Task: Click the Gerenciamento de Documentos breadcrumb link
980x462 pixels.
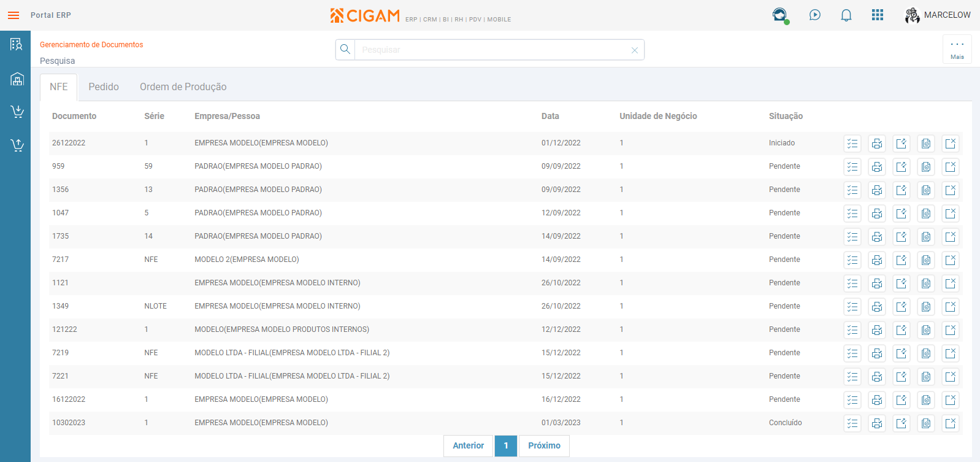Action: coord(91,45)
